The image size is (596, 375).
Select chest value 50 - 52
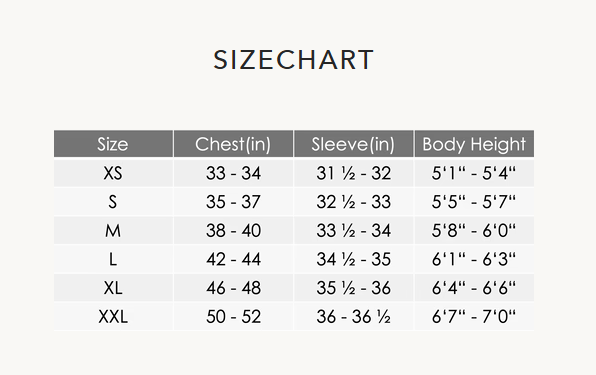(233, 316)
